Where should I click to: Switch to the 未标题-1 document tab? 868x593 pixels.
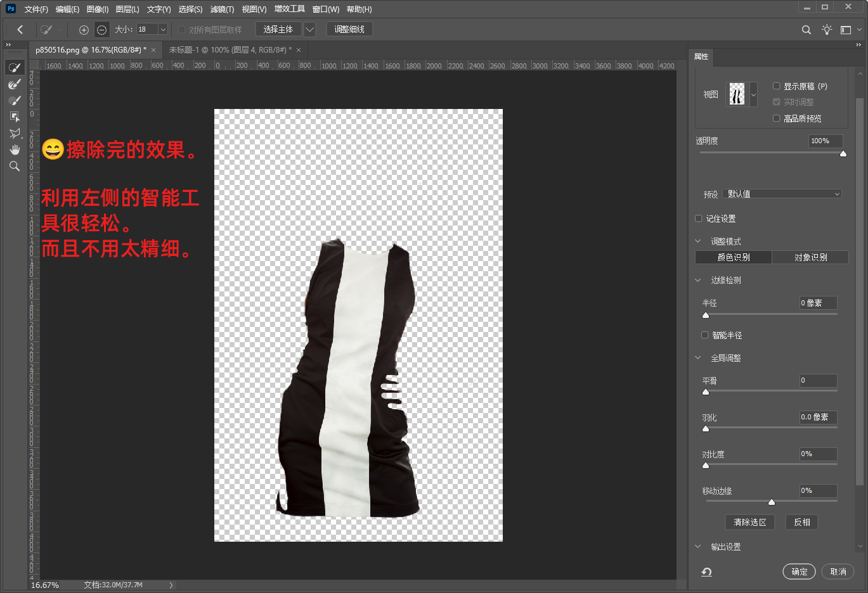click(x=230, y=50)
